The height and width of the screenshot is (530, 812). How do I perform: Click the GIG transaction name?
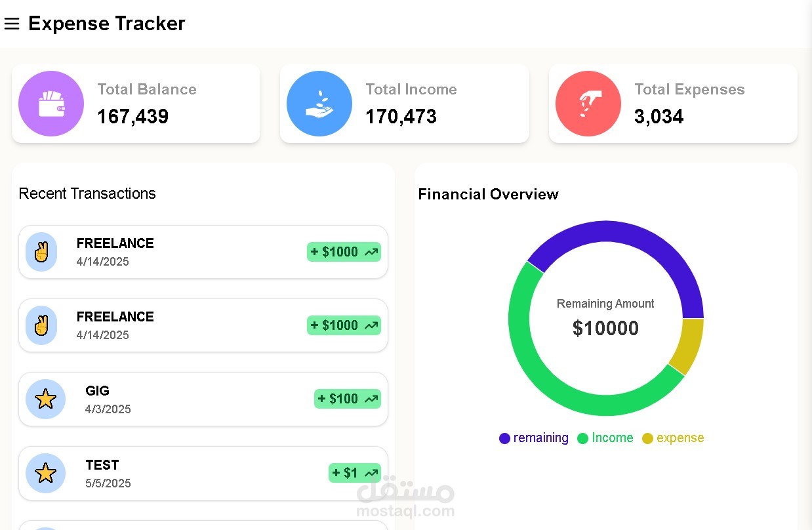pyautogui.click(x=97, y=391)
